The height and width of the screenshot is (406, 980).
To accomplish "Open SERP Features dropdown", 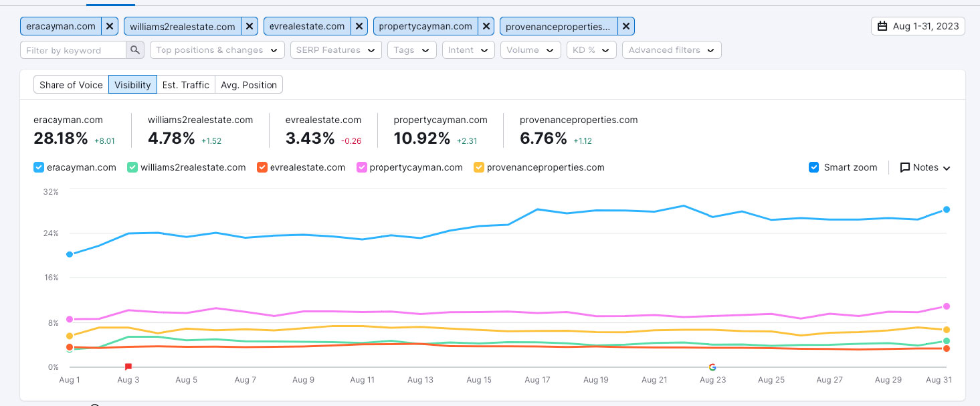I will click(x=336, y=50).
